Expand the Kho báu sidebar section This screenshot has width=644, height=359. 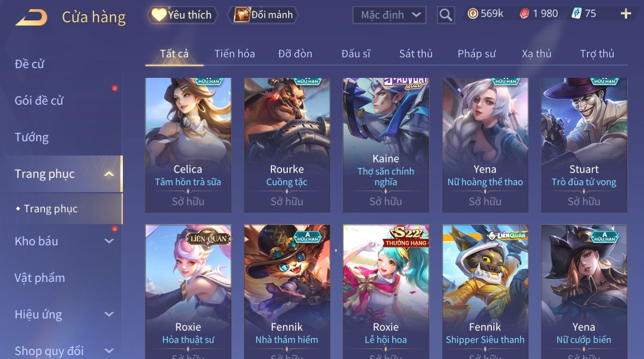[109, 241]
